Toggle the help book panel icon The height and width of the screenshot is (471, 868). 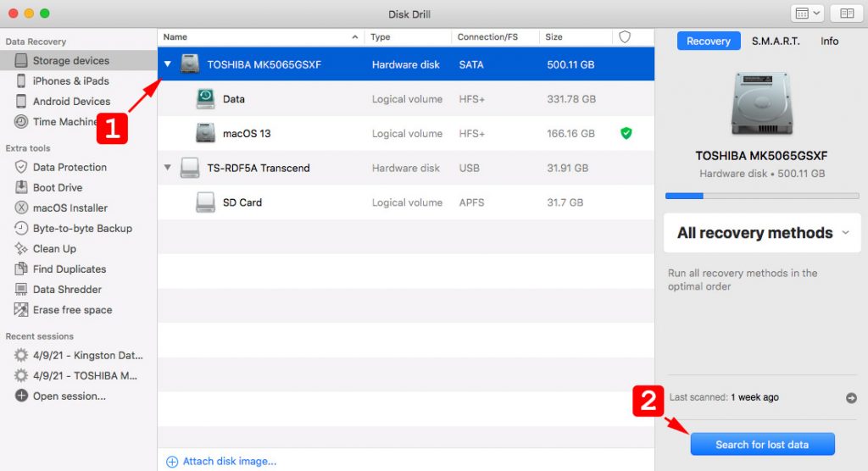[847, 14]
